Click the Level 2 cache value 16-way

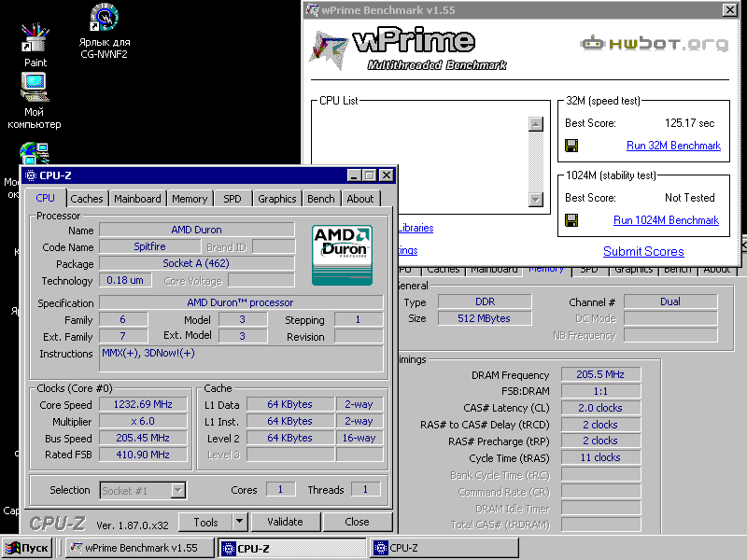point(359,438)
